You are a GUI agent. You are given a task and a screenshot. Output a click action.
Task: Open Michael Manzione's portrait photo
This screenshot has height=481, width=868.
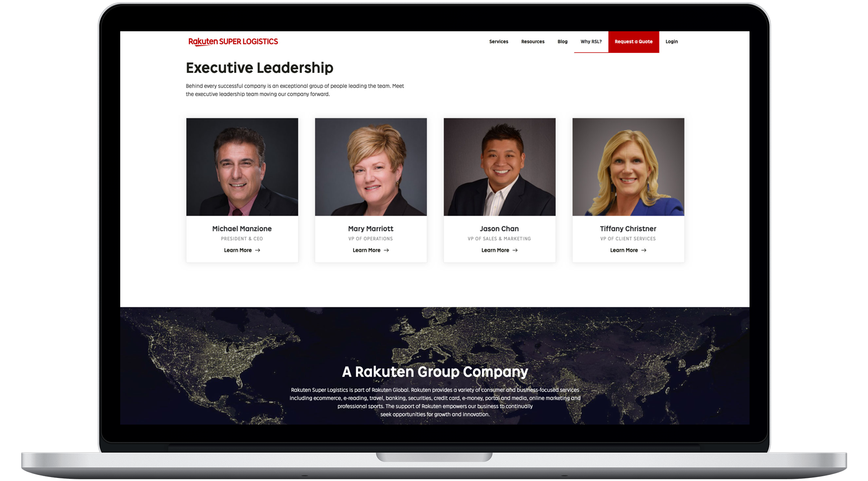[242, 167]
